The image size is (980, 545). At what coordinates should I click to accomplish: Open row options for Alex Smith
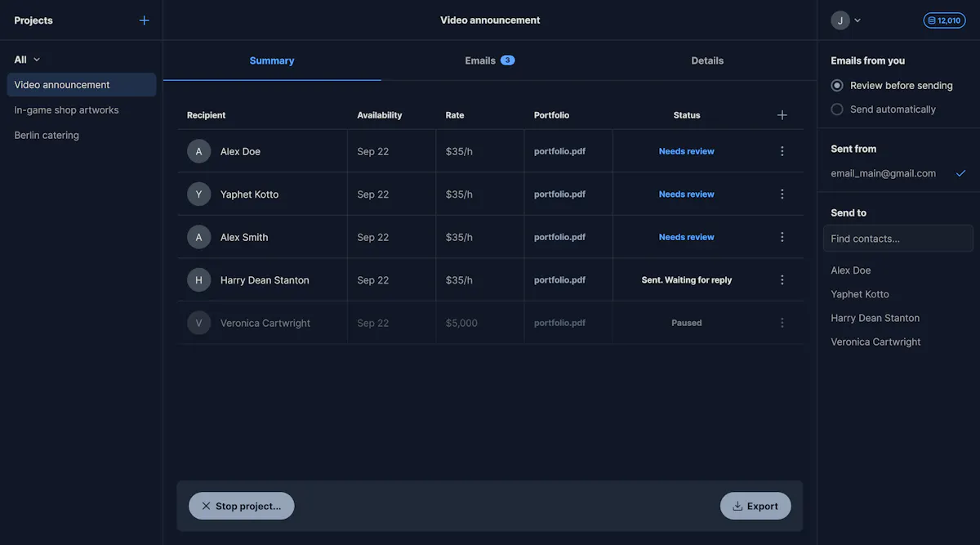tap(782, 237)
